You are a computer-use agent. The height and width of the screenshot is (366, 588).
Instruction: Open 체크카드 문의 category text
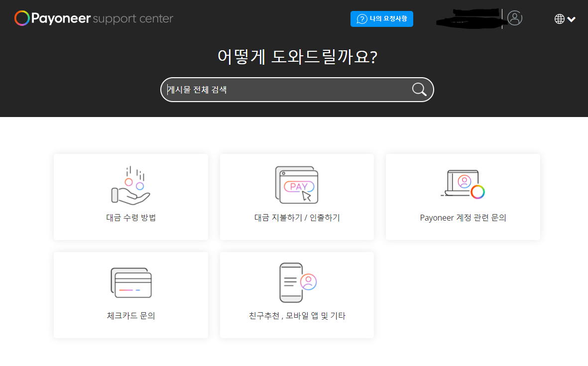coord(131,316)
